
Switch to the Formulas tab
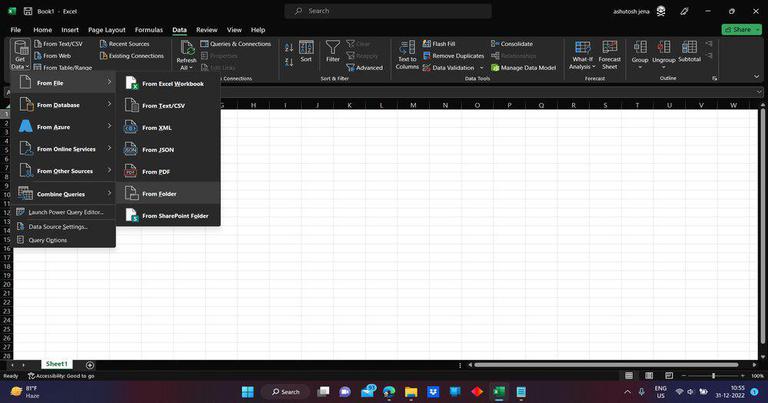[x=149, y=30]
